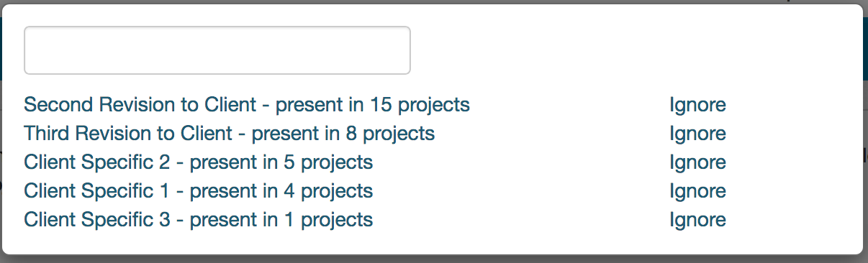
Task: Ignore Client Specific 3
Action: pos(697,220)
